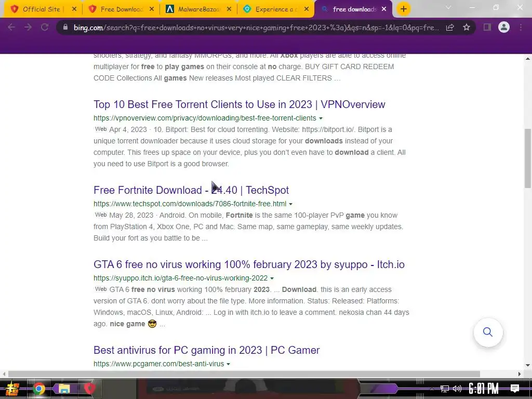Open the syuppo.itch.io URL link
Screen dimensions: 532x399
[180, 278]
